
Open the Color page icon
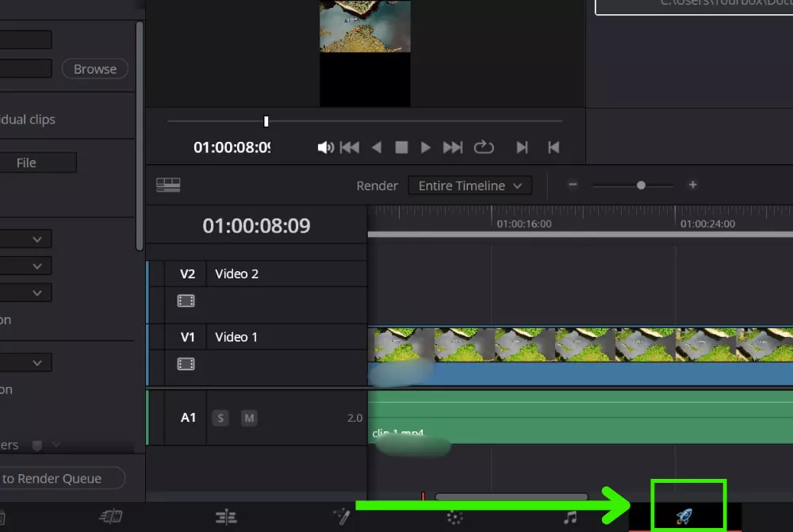pyautogui.click(x=454, y=518)
